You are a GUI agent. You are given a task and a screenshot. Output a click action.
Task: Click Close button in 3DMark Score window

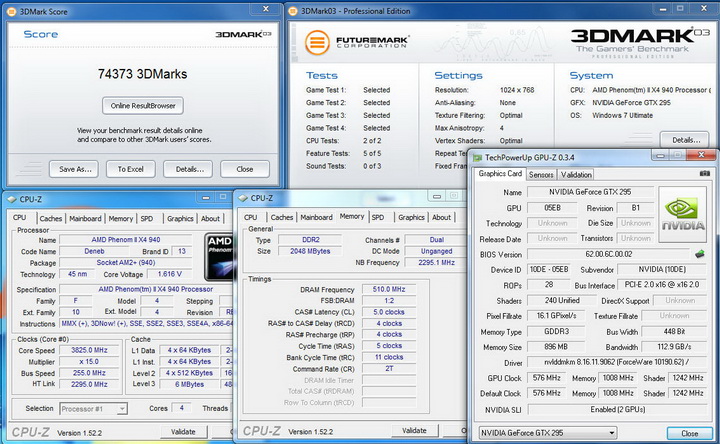[x=245, y=169]
